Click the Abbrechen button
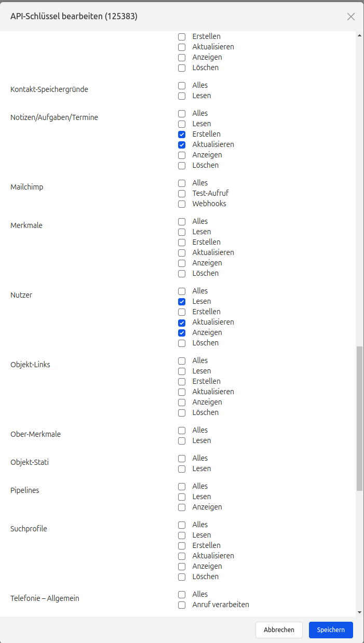The width and height of the screenshot is (364, 643). click(279, 630)
